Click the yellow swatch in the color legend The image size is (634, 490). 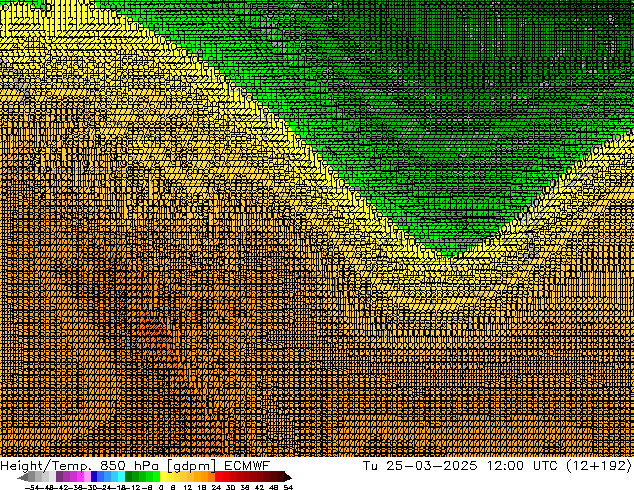tap(163, 477)
